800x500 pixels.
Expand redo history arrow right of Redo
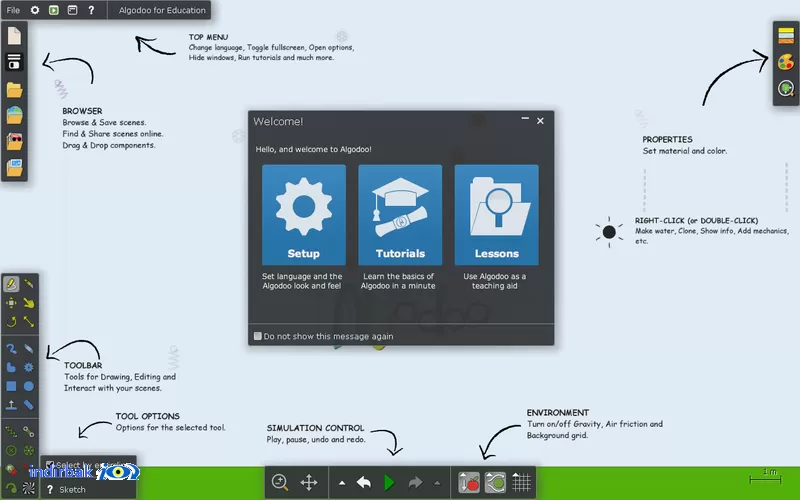[x=437, y=483]
